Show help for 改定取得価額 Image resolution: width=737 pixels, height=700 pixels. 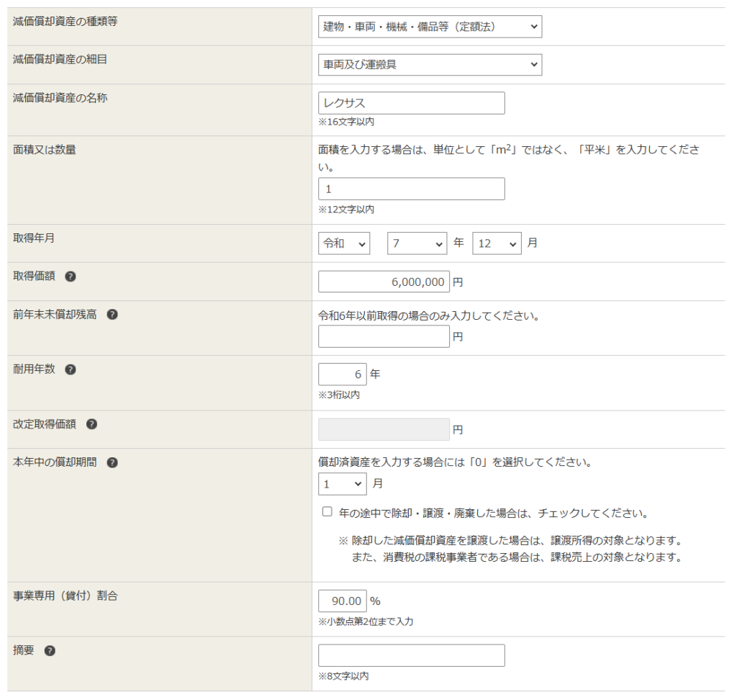(x=91, y=424)
